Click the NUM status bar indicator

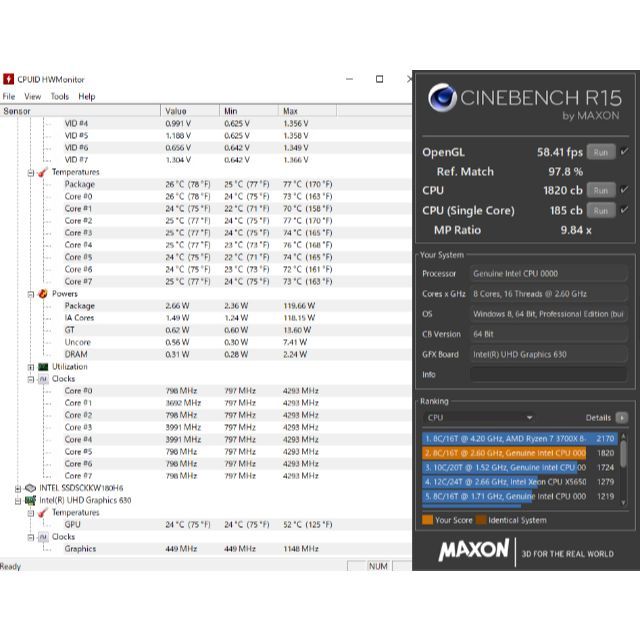[378, 566]
